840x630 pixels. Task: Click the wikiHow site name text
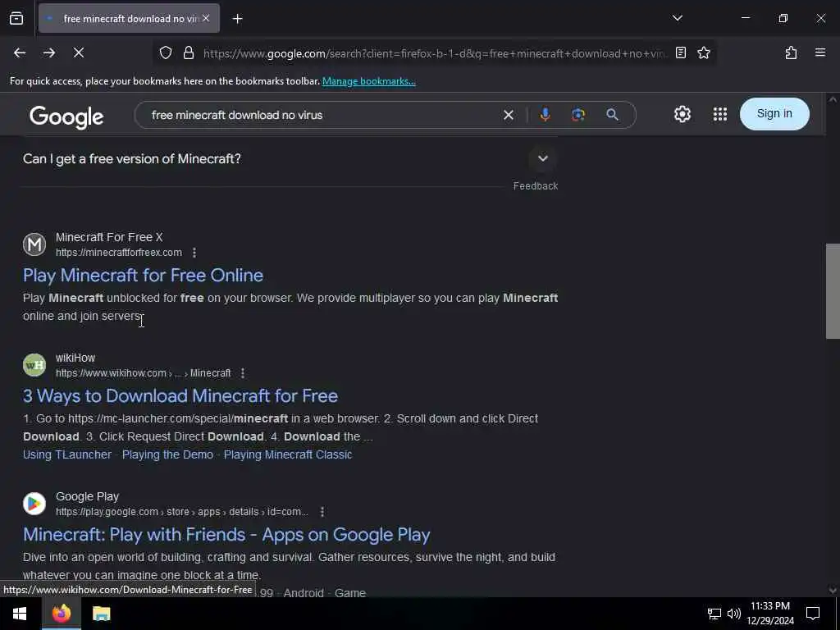(75, 358)
